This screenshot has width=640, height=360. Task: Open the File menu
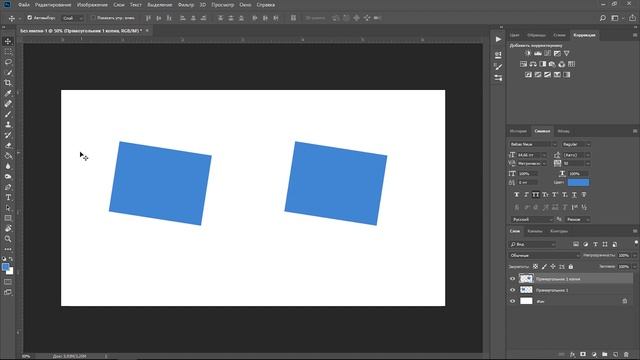point(23,5)
